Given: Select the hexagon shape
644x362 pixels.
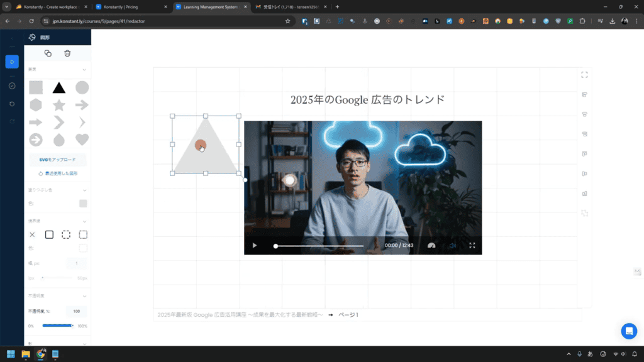Looking at the screenshot, I should click(36, 105).
